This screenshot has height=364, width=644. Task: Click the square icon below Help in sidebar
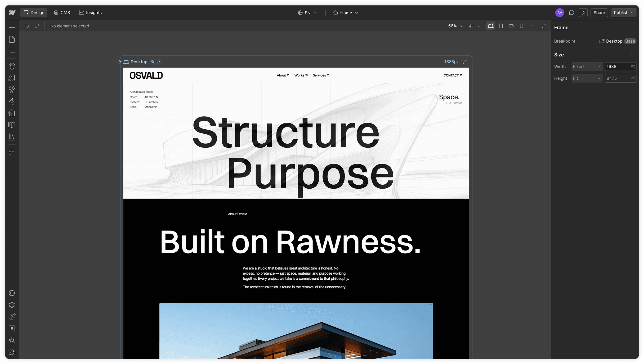pyautogui.click(x=12, y=328)
